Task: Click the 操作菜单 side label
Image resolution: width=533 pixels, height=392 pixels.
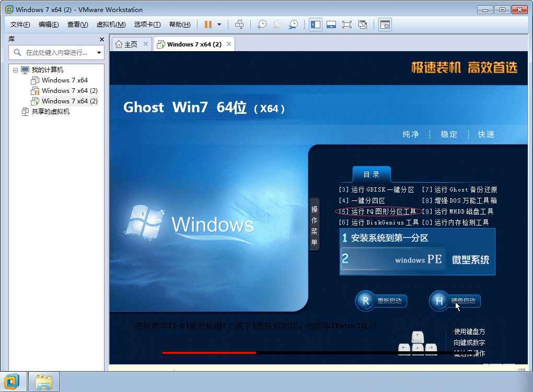Action: (x=315, y=225)
